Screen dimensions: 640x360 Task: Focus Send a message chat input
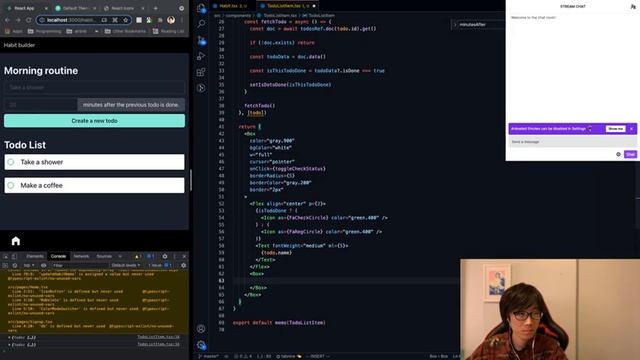pos(573,142)
